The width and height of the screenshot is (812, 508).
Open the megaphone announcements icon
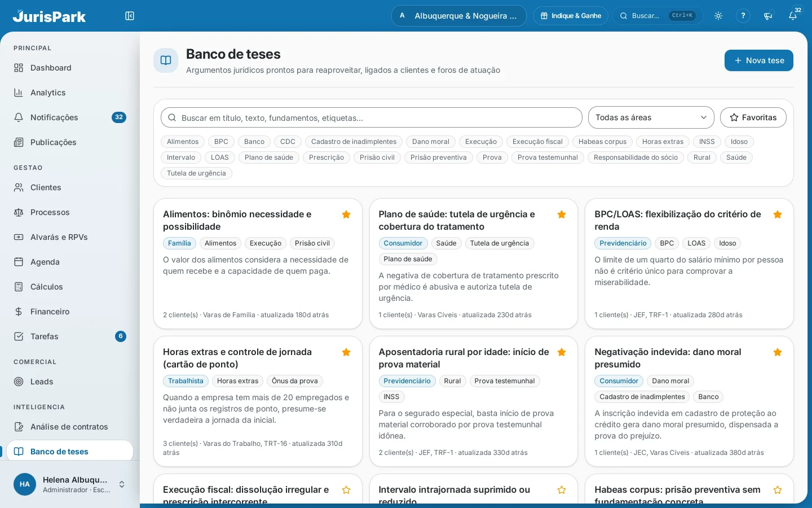pos(768,16)
